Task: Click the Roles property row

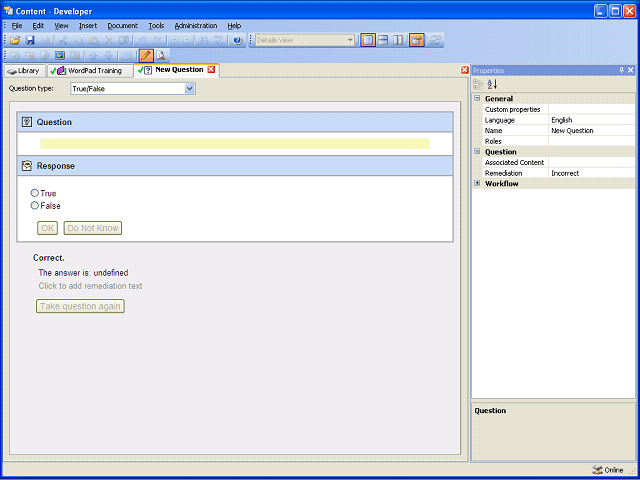Action: point(558,141)
